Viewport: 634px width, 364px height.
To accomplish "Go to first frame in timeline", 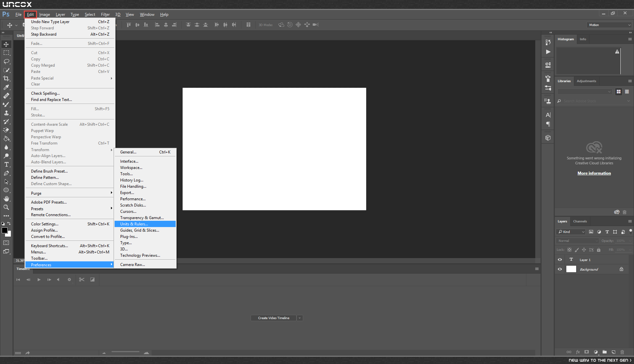I will tap(18, 280).
